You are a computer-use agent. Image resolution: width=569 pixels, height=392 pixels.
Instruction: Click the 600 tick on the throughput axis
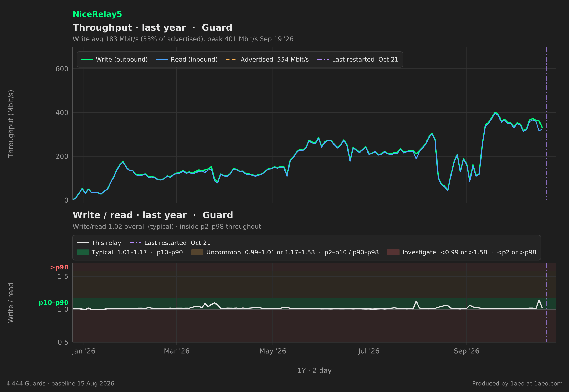pos(62,69)
